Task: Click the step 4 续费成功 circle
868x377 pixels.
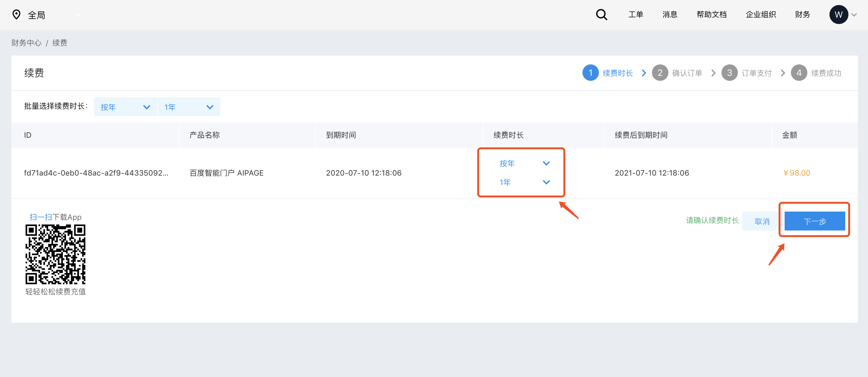Action: (799, 73)
